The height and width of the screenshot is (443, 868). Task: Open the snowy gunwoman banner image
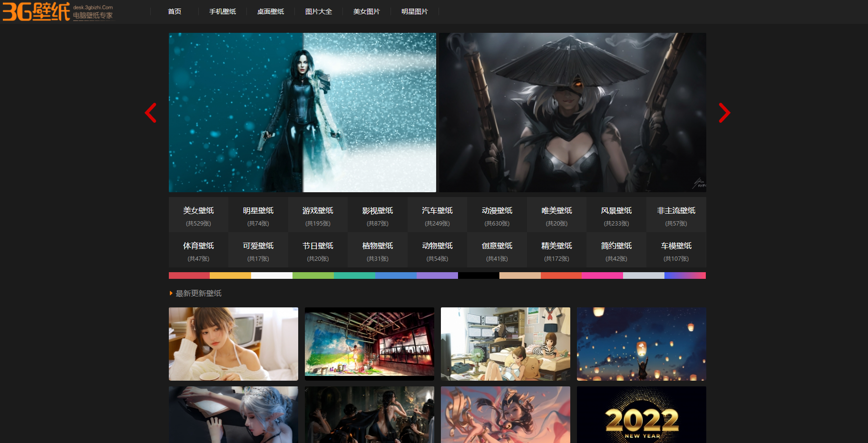pos(302,112)
